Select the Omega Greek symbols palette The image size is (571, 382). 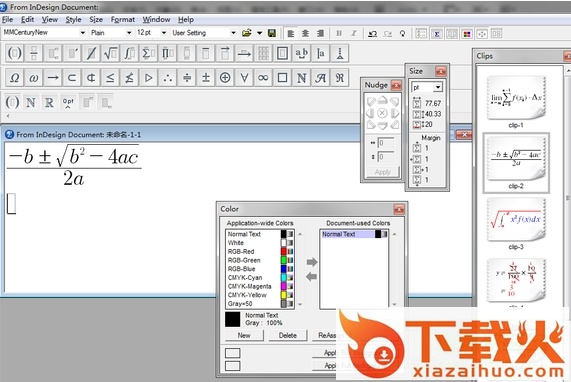[x=15, y=78]
